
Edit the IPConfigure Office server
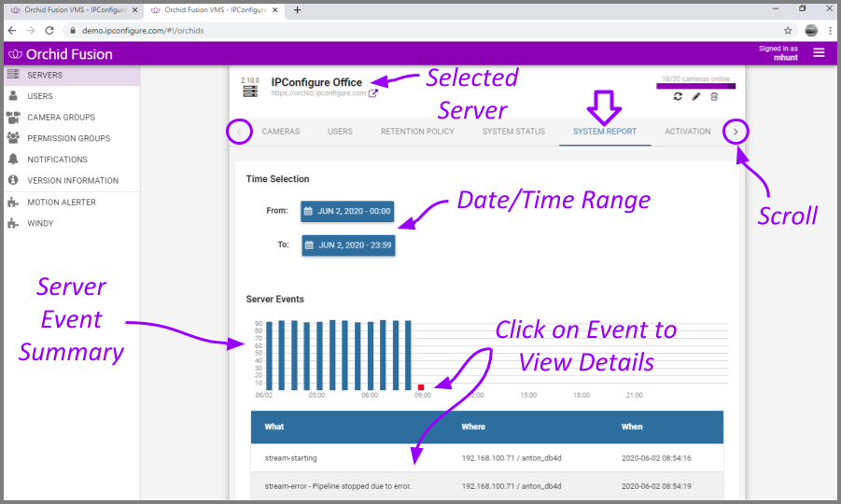tap(696, 96)
